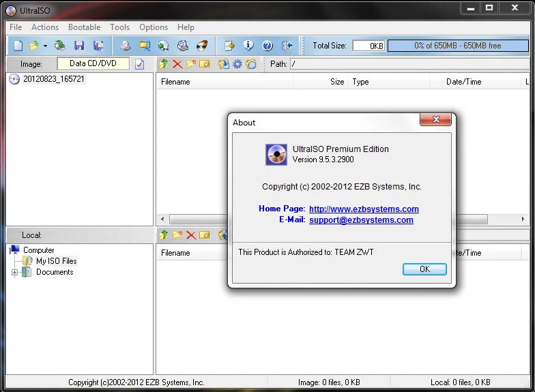Viewport: 535px width, 392px height.
Task: Select the 20120823_165721 disc in image tree
Action: click(x=53, y=79)
